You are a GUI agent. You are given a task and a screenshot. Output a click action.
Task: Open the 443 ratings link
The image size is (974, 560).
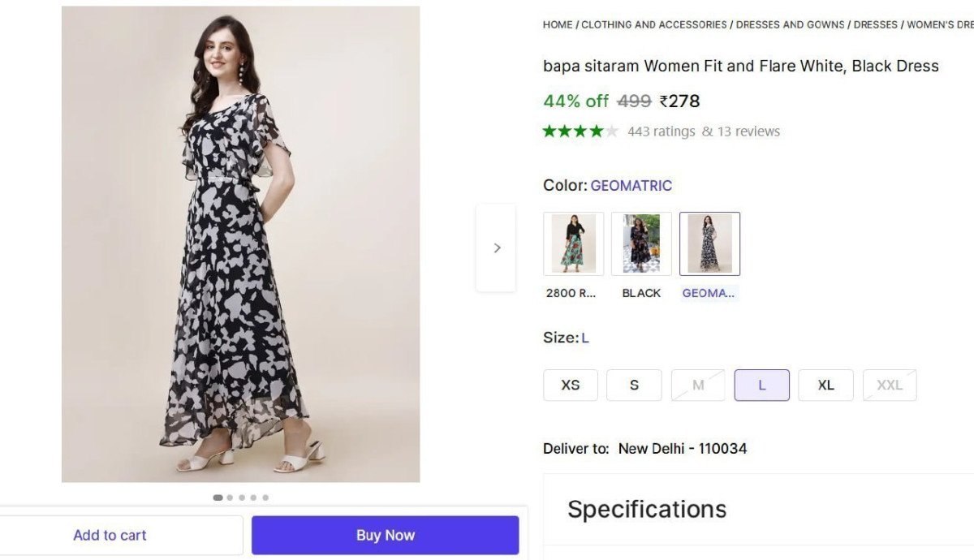click(x=662, y=131)
